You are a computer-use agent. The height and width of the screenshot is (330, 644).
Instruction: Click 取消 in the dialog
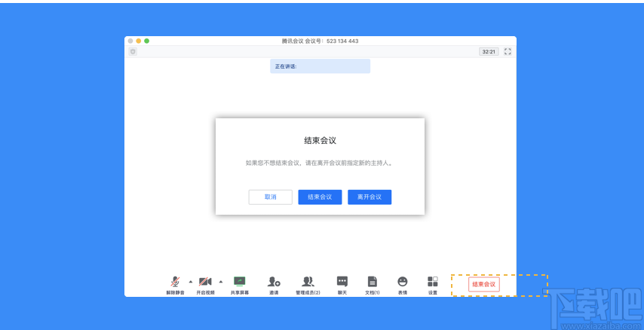pos(270,197)
